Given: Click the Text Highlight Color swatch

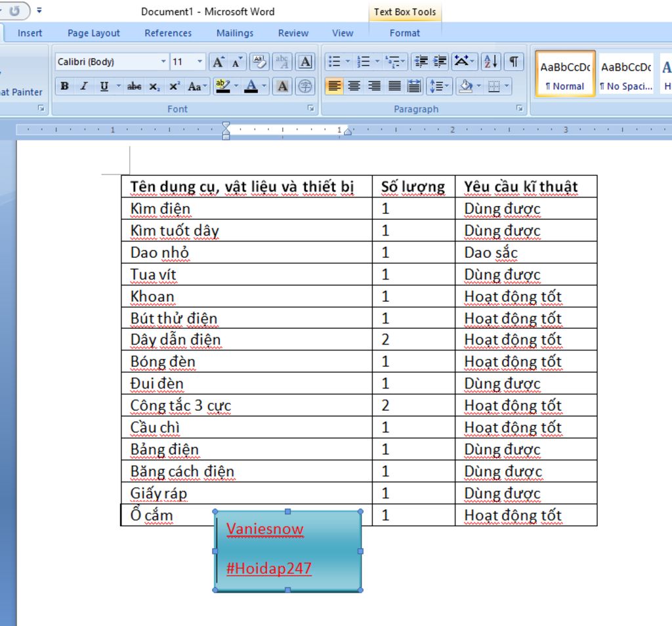Looking at the screenshot, I should click(x=222, y=86).
